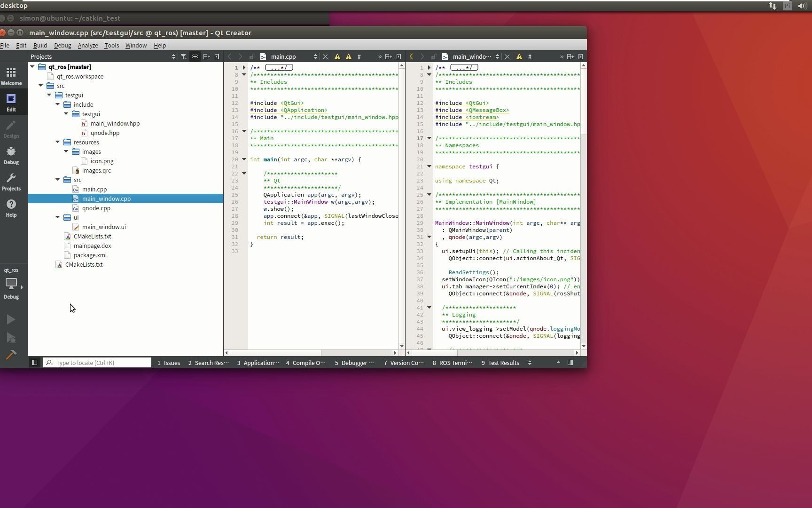
Task: Collapse the include folder
Action: [58, 104]
